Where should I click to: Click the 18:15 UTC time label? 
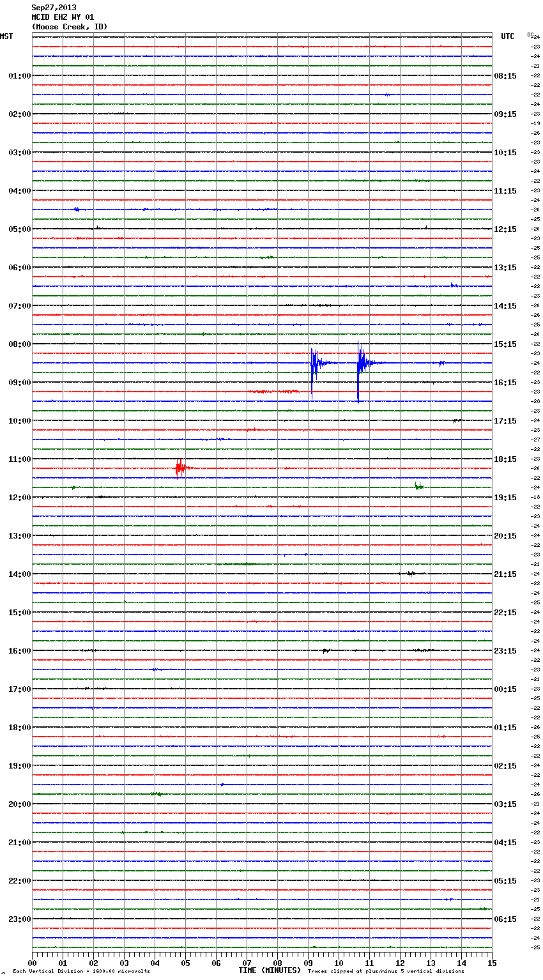505,459
